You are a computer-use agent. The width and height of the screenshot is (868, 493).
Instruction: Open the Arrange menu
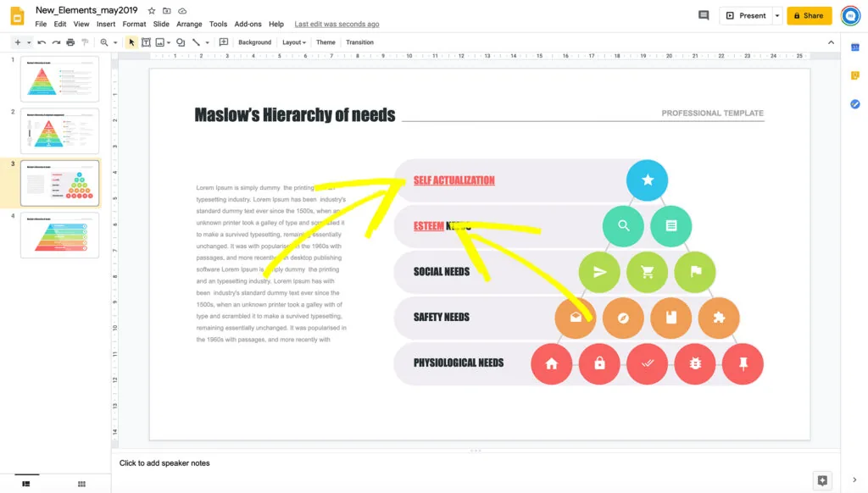tap(189, 24)
